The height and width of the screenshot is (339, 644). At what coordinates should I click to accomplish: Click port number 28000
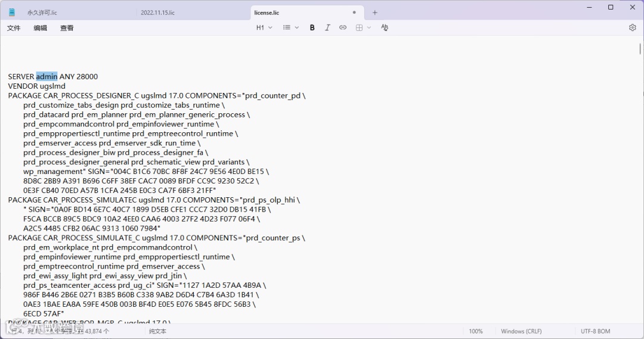click(x=87, y=76)
